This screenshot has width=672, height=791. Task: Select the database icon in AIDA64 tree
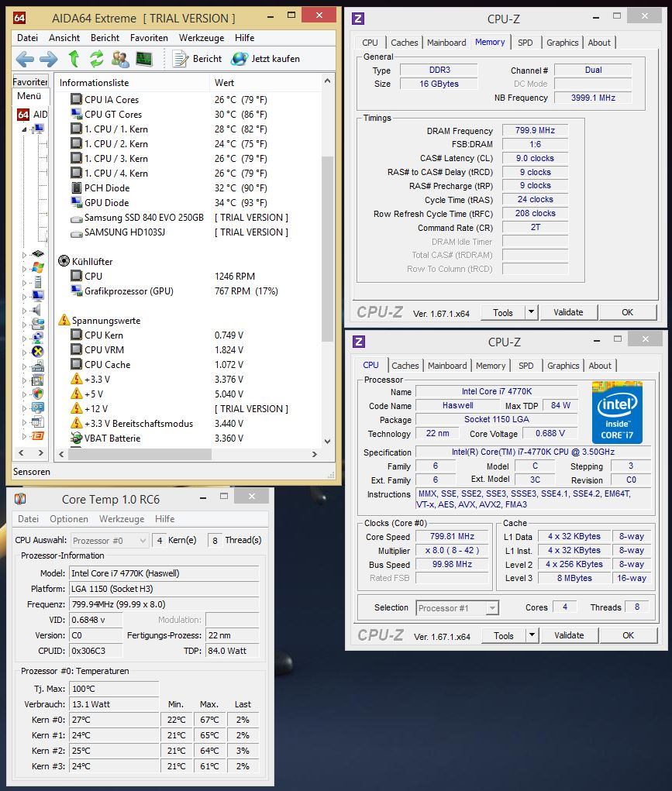pyautogui.click(x=38, y=421)
